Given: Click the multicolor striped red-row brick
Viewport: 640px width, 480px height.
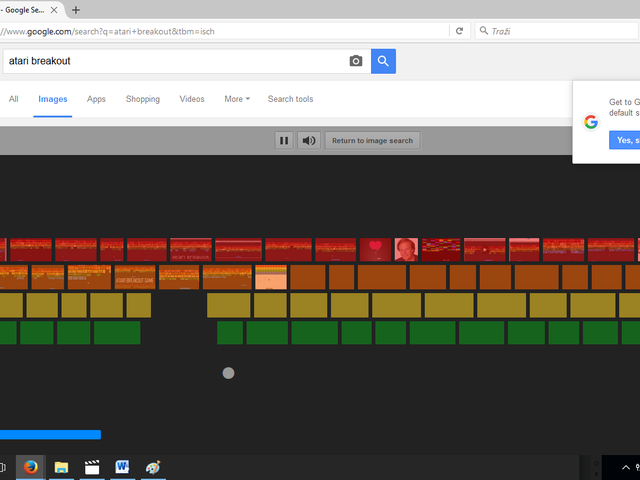Looking at the screenshot, I should point(441,249).
